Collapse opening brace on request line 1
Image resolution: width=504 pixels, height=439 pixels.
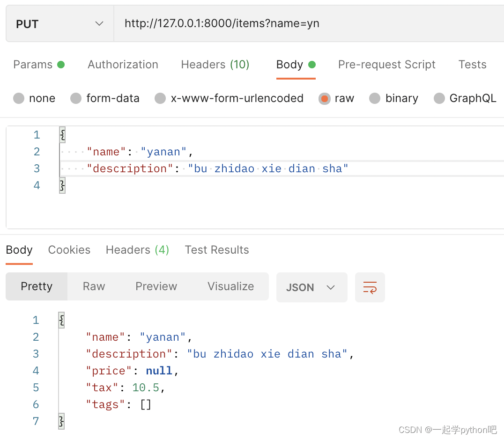tap(62, 135)
